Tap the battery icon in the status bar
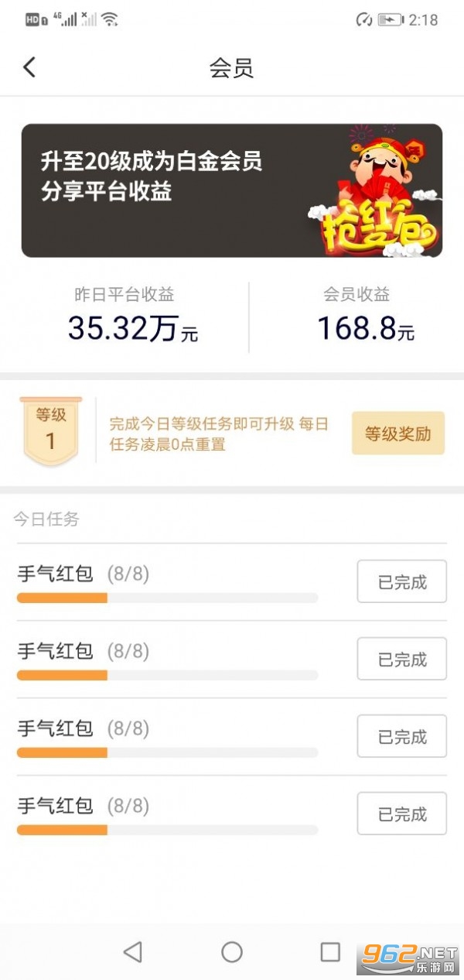Screen dimensions: 464x980 (390, 20)
